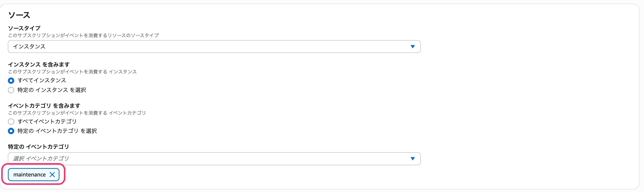Click the maintenance tag text
Image resolution: width=644 pixels, height=192 pixels.
point(30,174)
